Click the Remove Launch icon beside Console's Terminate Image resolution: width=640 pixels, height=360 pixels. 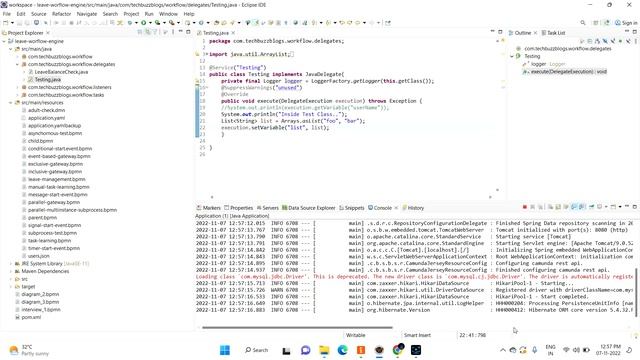tap(532, 207)
